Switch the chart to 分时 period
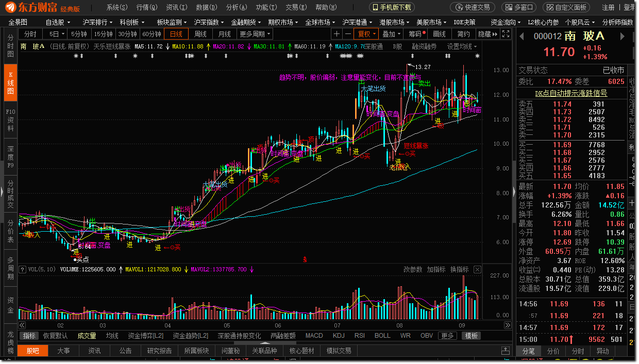Image resolution: width=639 pixels, height=364 pixels. (x=30, y=34)
